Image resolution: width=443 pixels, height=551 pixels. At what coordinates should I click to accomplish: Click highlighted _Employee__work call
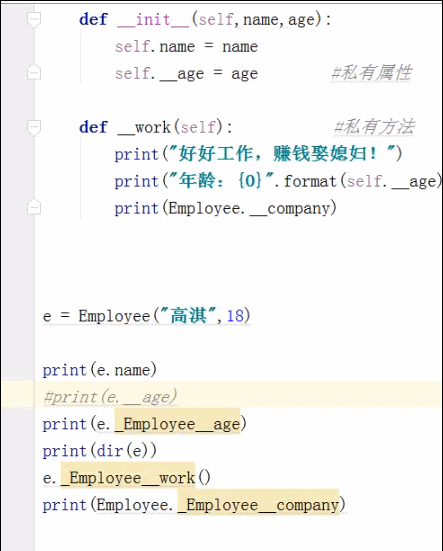coord(128,478)
